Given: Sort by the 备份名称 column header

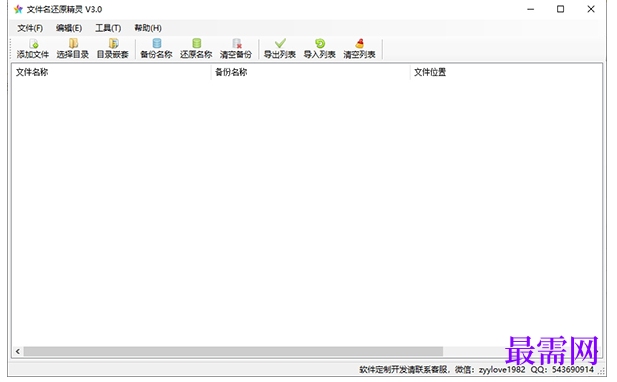Looking at the screenshot, I should point(310,72).
